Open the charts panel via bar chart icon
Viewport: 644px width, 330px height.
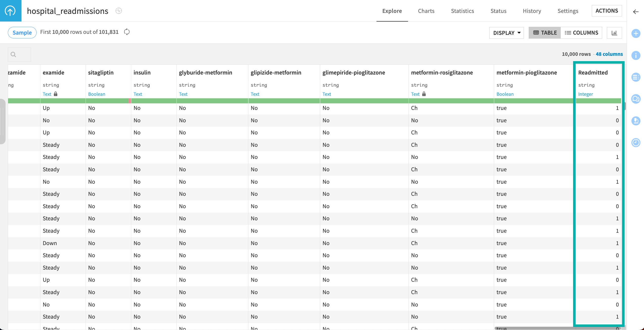click(x=615, y=33)
